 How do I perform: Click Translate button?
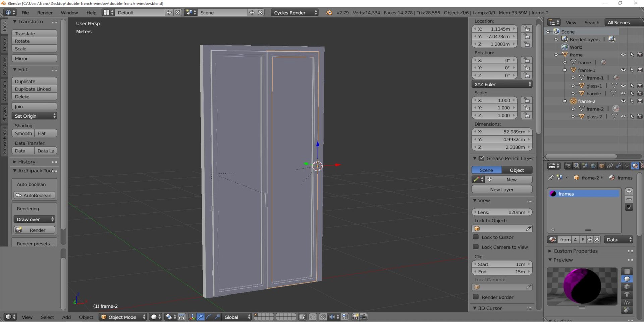pos(35,34)
